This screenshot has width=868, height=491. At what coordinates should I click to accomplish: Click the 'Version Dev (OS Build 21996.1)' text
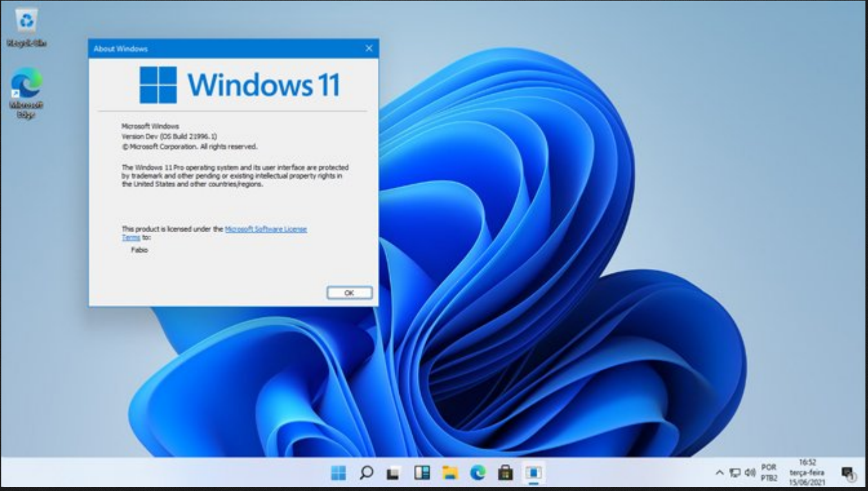(170, 137)
